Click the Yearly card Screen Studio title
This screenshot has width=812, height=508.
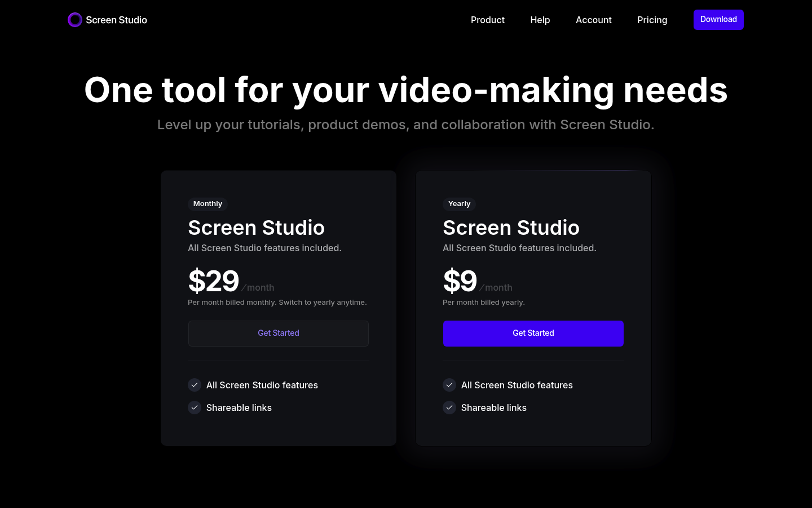(x=511, y=227)
